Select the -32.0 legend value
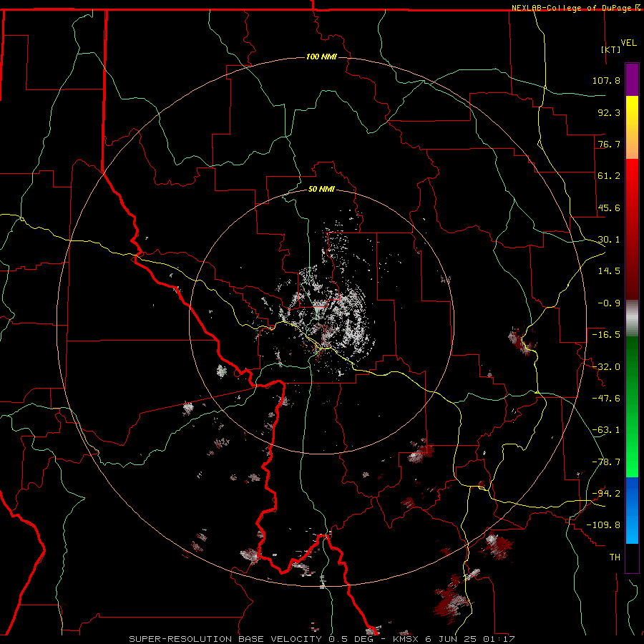 click(606, 367)
